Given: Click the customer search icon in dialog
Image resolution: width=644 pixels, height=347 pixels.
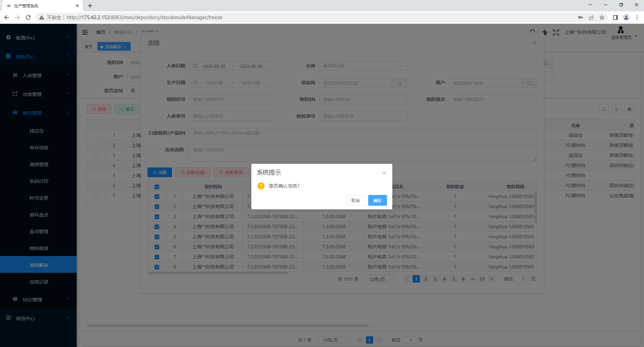Looking at the screenshot, I should (x=529, y=83).
